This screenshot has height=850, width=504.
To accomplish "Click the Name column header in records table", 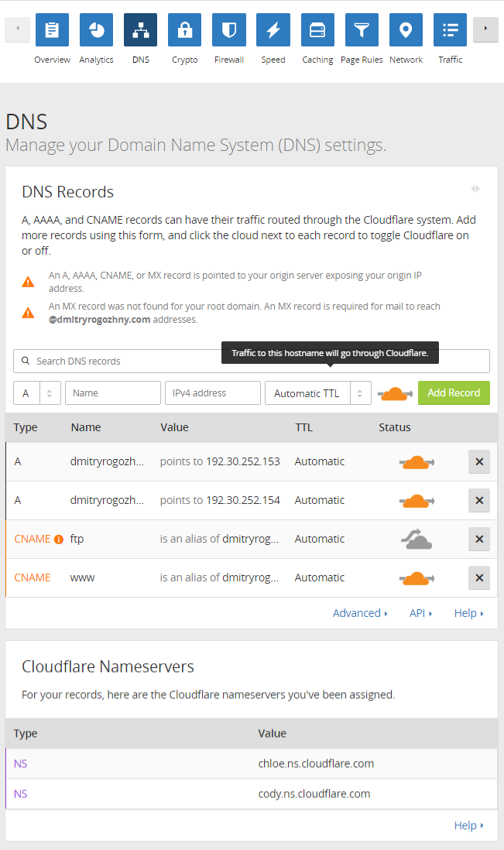I will point(86,427).
